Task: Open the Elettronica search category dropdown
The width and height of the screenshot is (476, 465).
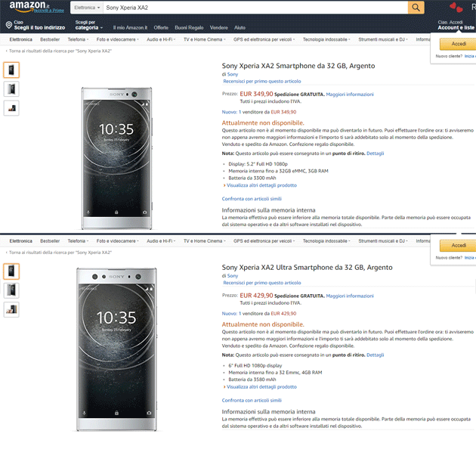Action: (x=87, y=8)
